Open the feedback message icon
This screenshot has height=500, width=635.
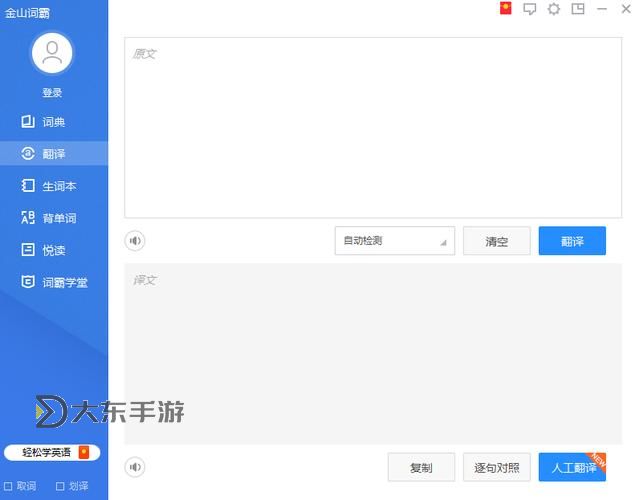point(530,9)
